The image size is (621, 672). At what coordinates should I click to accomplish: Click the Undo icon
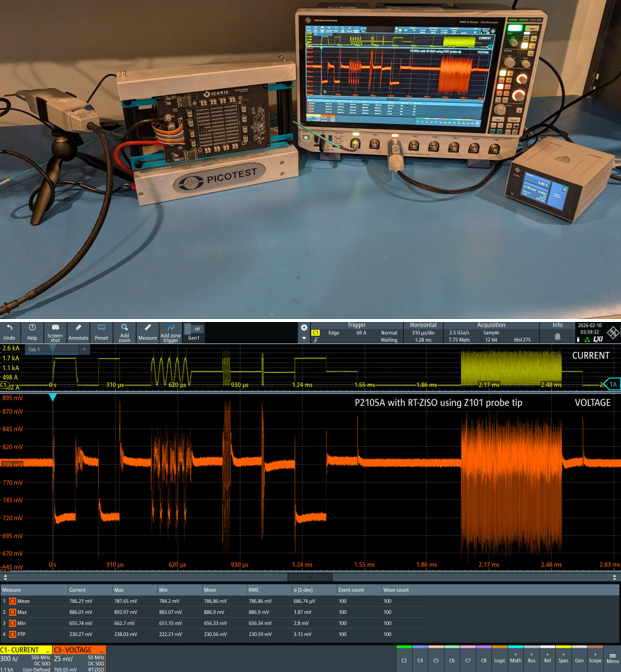9,331
